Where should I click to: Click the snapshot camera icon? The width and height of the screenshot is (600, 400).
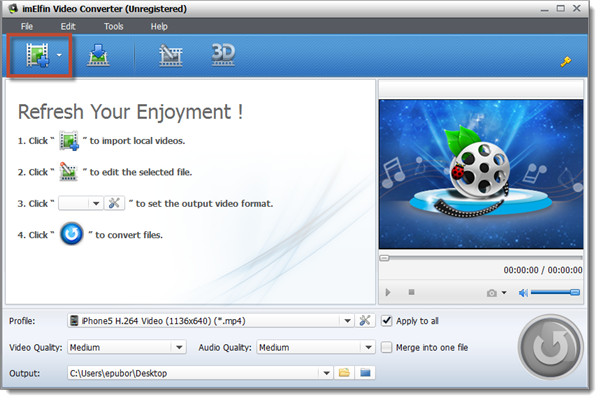tap(492, 293)
